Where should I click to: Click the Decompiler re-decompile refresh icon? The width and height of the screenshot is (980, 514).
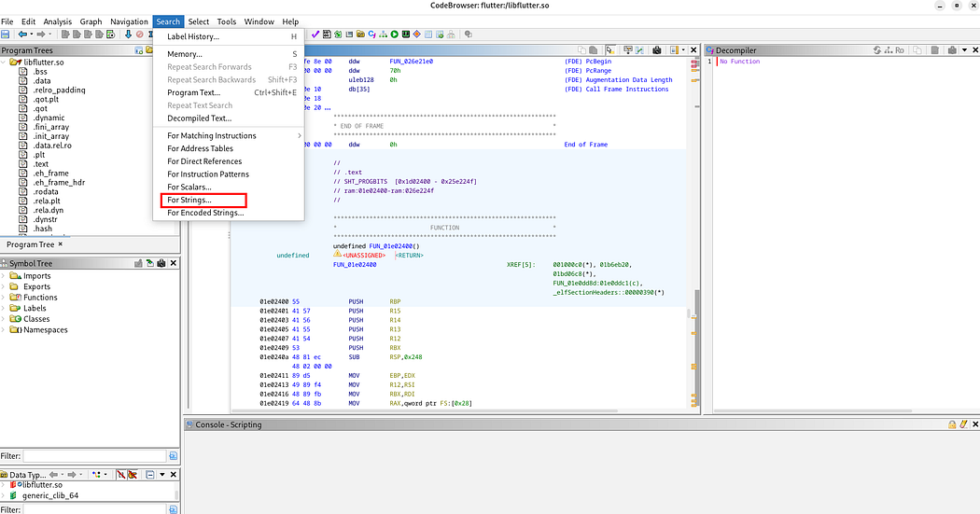(x=877, y=50)
